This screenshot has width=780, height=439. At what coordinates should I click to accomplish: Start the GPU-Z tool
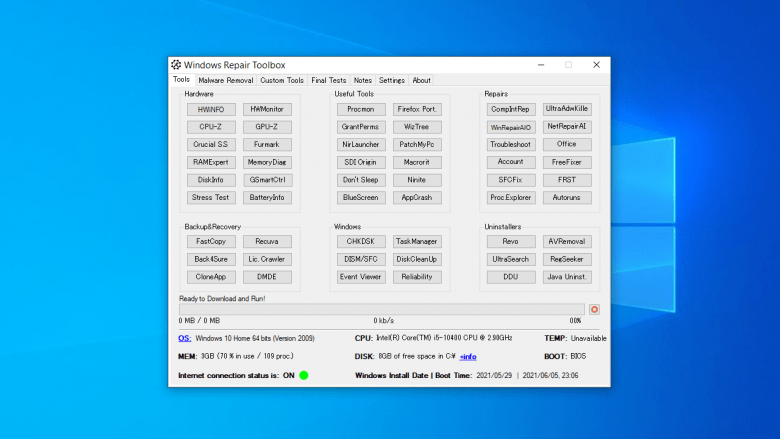267,127
